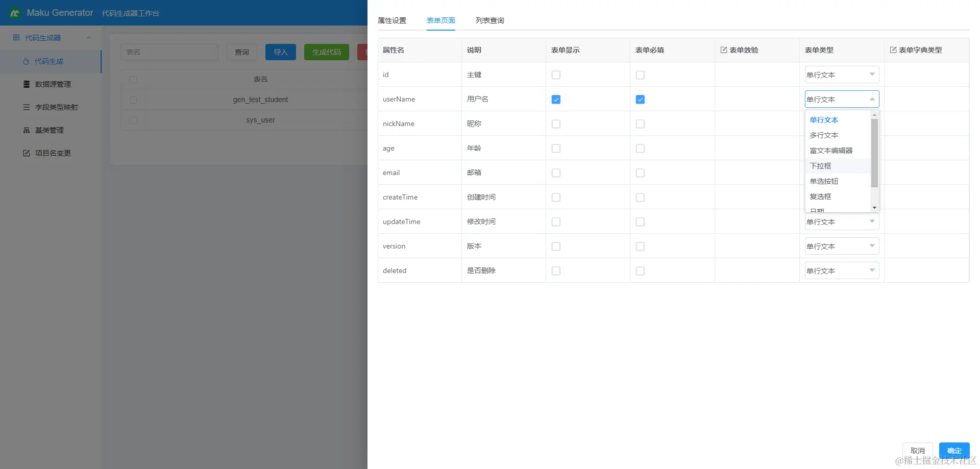This screenshot has width=980, height=469.
Task: Open 表单类型 dropdown for deleted row
Action: [842, 270]
